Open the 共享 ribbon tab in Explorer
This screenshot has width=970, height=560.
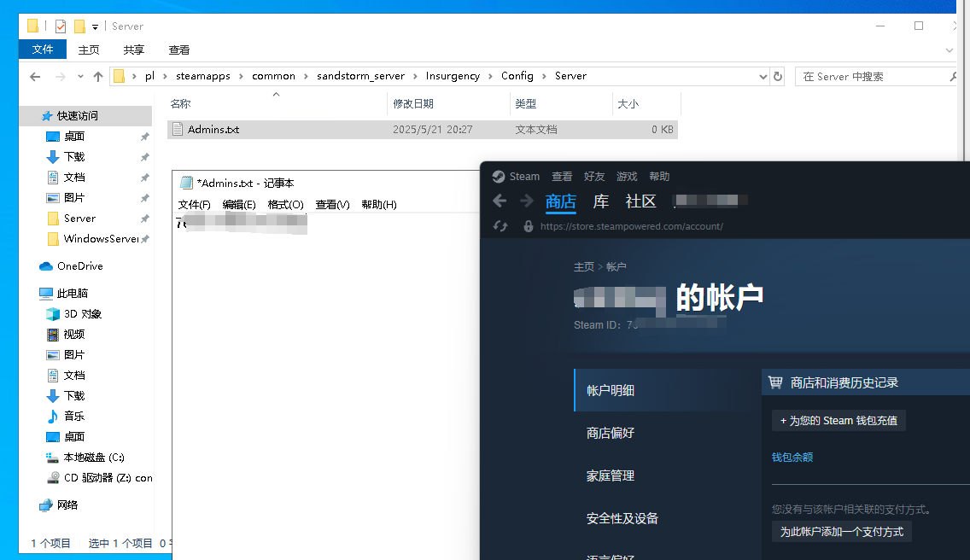point(133,50)
